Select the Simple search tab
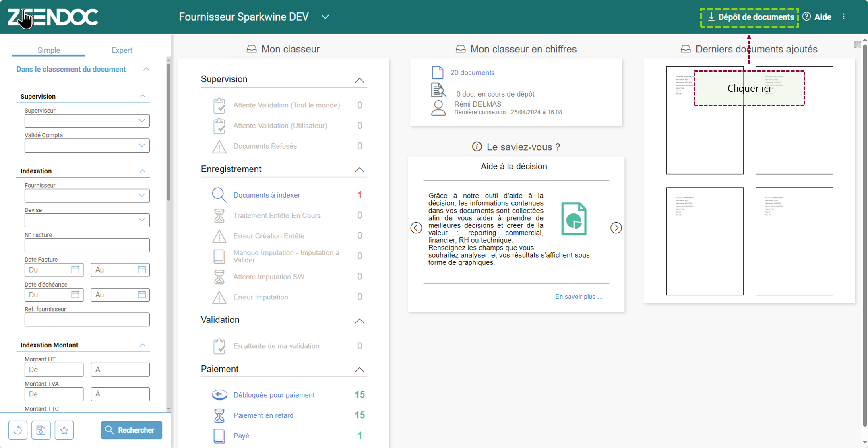The width and height of the screenshot is (868, 448). (49, 50)
